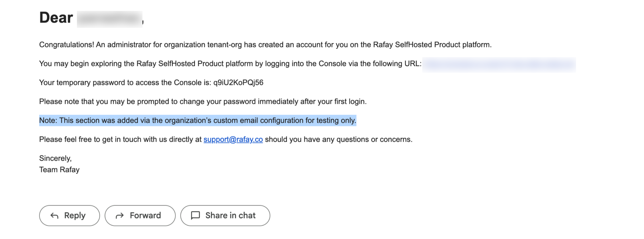Open the support@rafay.co email link
The width and height of the screenshot is (644, 239).
tap(233, 139)
